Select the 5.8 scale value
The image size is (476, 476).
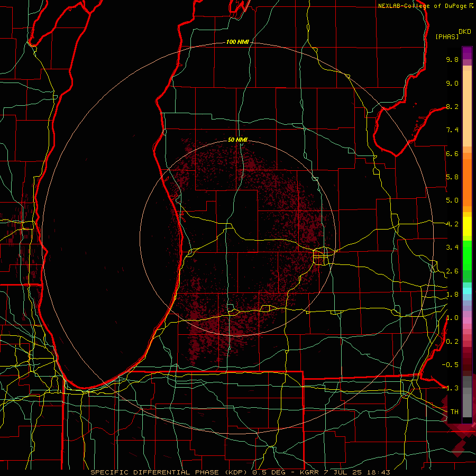(452, 177)
